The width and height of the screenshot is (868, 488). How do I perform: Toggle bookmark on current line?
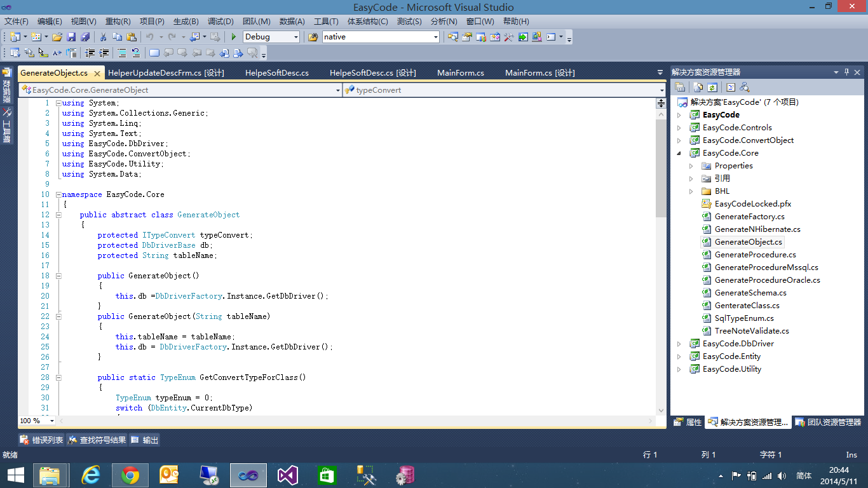[x=154, y=53]
